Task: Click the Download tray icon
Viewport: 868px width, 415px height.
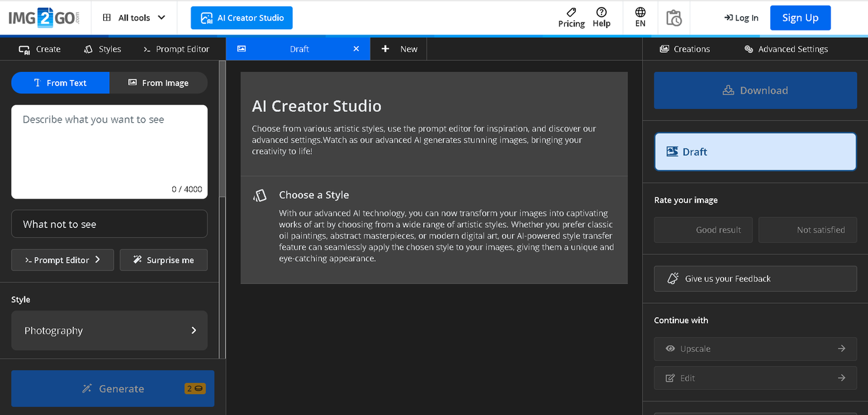Action: pyautogui.click(x=728, y=90)
